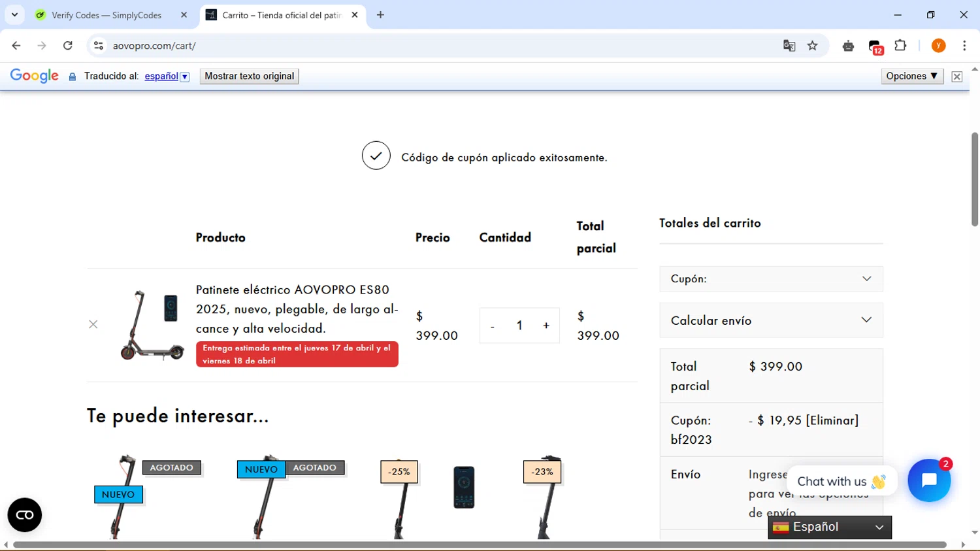Image resolution: width=980 pixels, height=551 pixels.
Task: Click the horizontal page scrollbar
Action: point(480,544)
